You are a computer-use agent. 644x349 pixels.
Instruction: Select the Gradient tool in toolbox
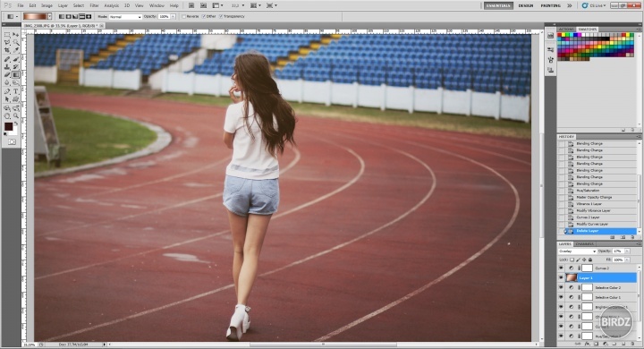15,74
